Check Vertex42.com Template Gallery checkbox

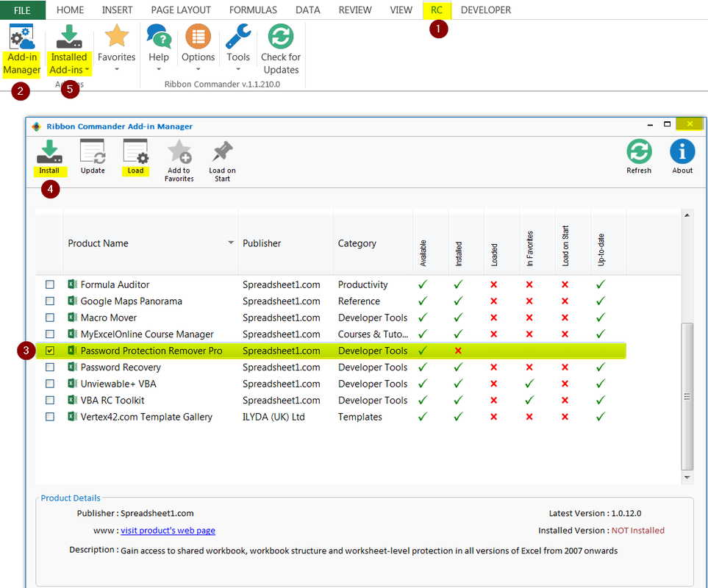point(50,417)
